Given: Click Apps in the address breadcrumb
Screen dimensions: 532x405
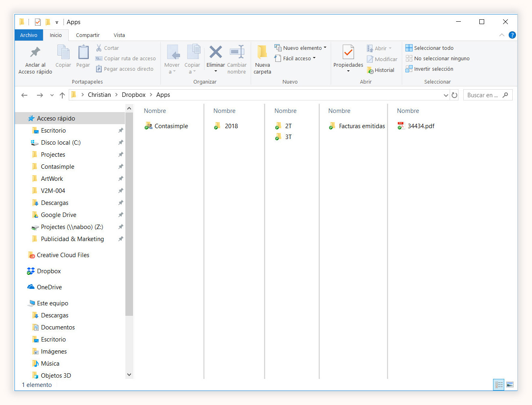Looking at the screenshot, I should 163,95.
